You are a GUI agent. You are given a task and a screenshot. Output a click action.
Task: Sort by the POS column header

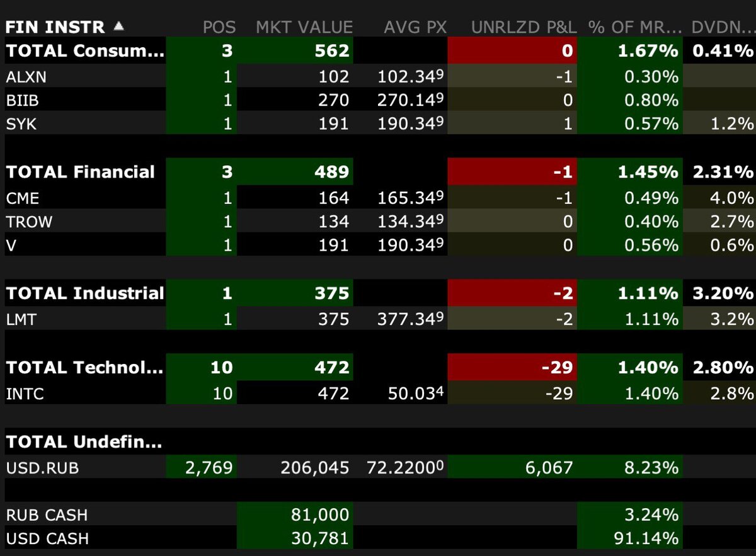click(219, 27)
